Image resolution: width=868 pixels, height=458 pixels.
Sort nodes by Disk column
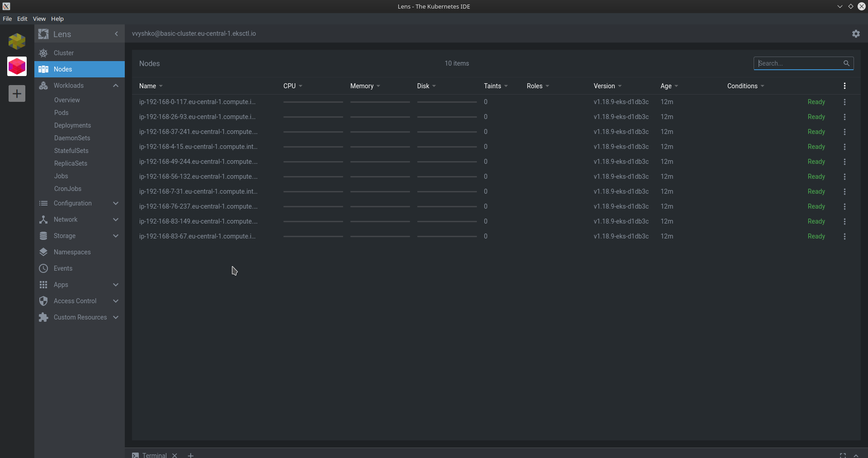click(426, 86)
